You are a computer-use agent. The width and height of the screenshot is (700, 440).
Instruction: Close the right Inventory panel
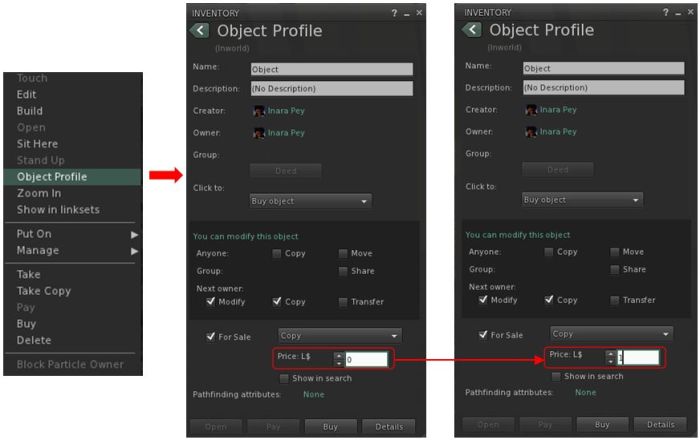pyautogui.click(x=691, y=12)
